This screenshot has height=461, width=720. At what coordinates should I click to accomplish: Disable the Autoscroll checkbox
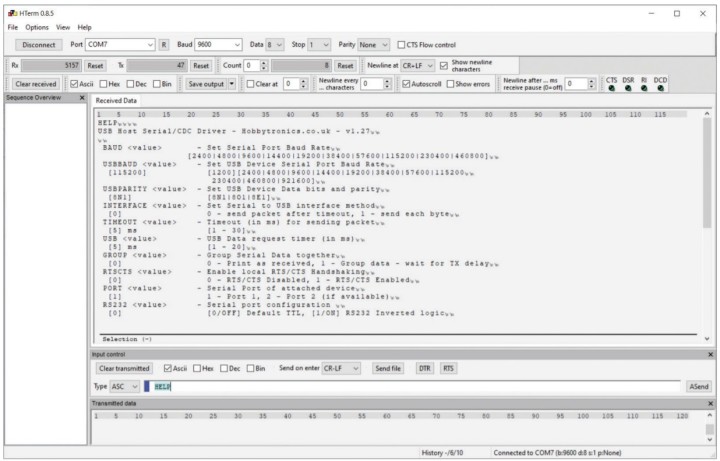[x=406, y=83]
